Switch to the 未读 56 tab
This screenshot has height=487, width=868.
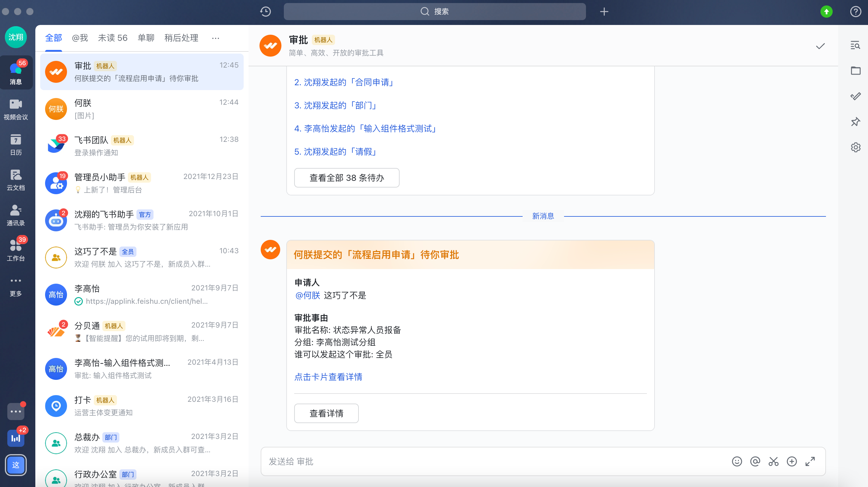113,38
